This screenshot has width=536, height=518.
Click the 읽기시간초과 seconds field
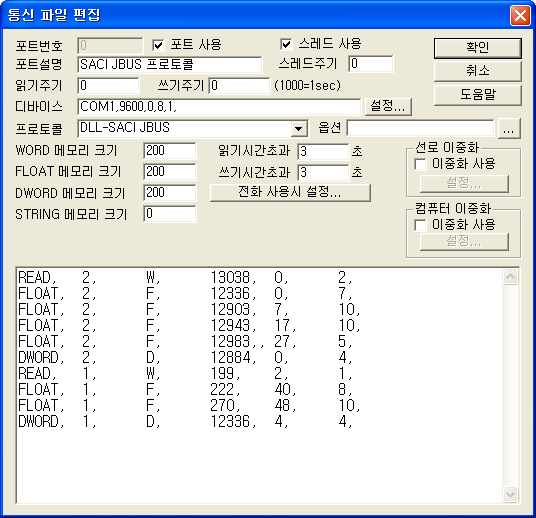(x=323, y=151)
